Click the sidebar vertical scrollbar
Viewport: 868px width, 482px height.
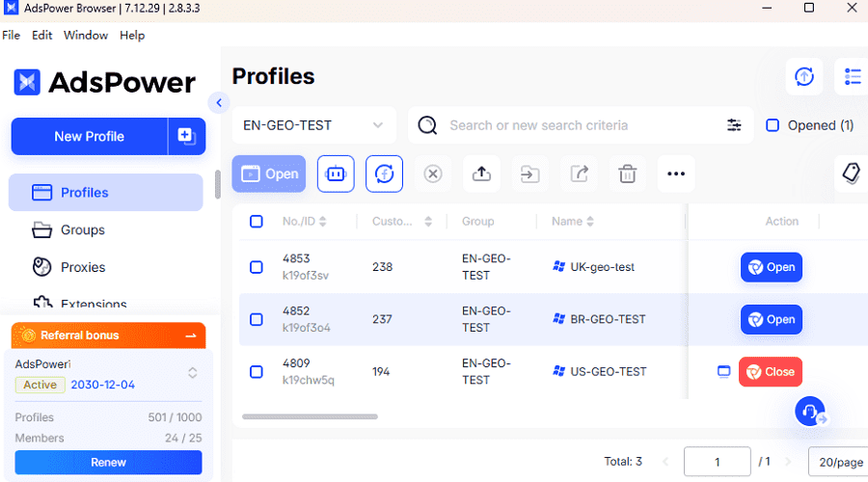pyautogui.click(x=218, y=184)
